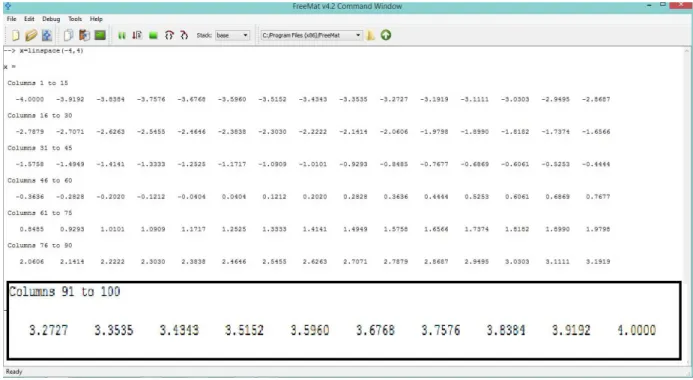Click the value 1.4141

coord(315,229)
